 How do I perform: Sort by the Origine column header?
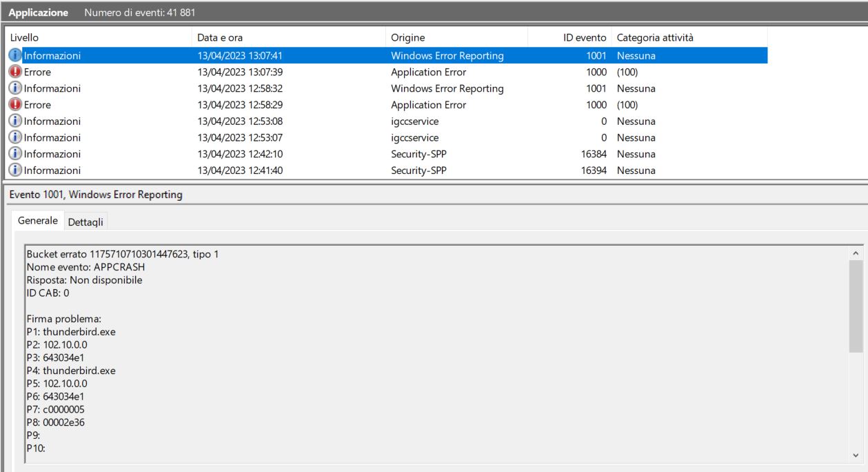pyautogui.click(x=456, y=37)
